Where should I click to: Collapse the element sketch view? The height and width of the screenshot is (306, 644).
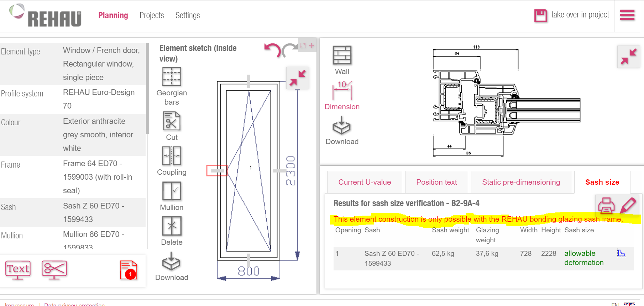298,78
